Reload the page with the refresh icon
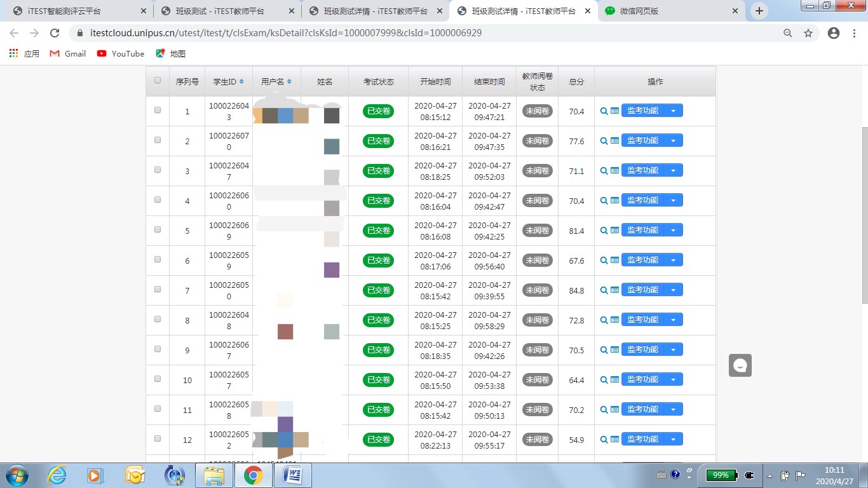The width and height of the screenshot is (868, 488). [x=55, y=33]
